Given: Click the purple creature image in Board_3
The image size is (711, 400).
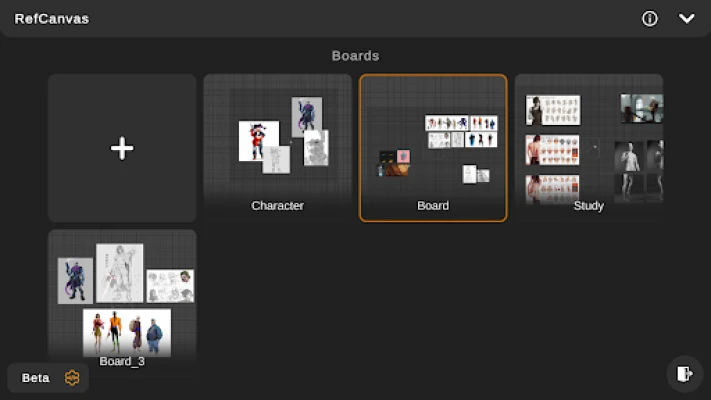Looking at the screenshot, I should 75,281.
